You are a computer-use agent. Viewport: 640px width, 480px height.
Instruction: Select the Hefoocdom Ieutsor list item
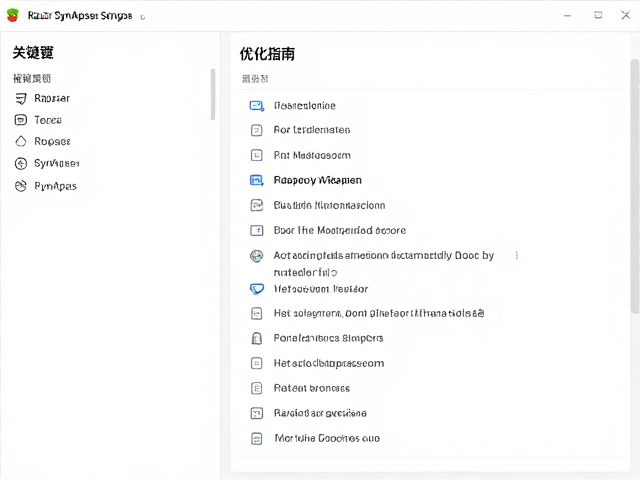(321, 289)
